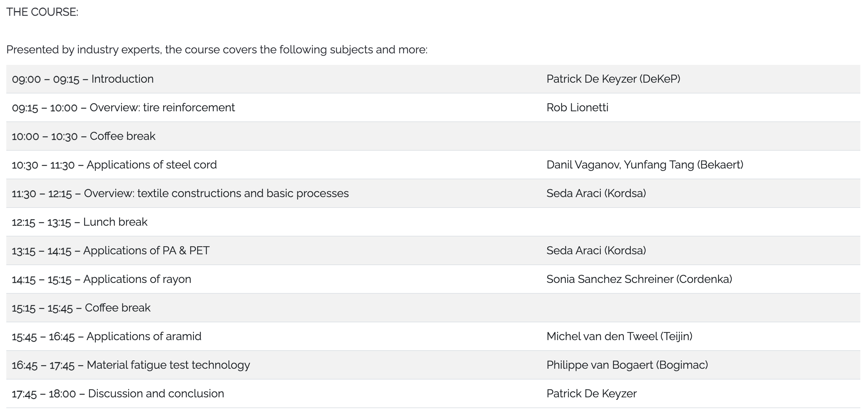The image size is (868, 420).
Task: Click the 09:00 – 09:15 Introduction entry
Action: click(83, 79)
